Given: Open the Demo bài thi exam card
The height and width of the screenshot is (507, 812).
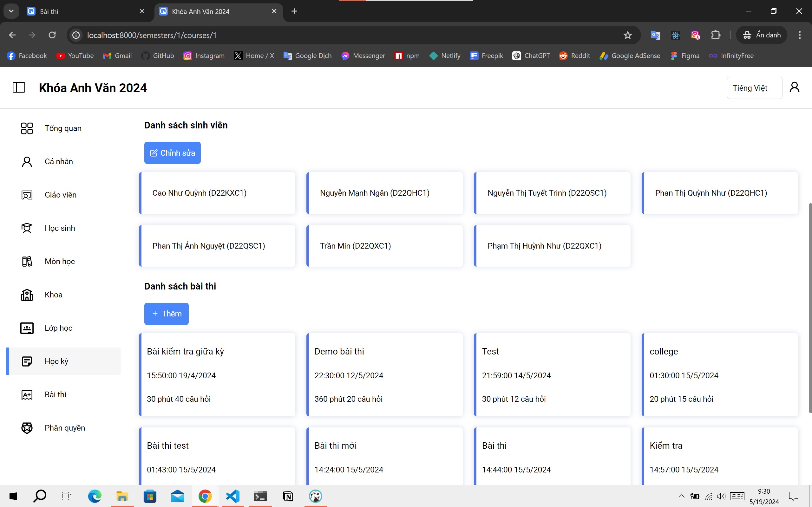Looking at the screenshot, I should (384, 374).
